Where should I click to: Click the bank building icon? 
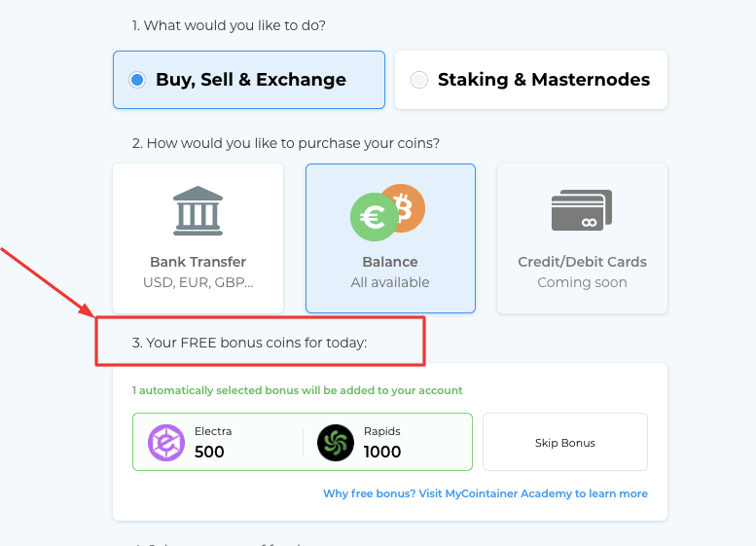[198, 211]
